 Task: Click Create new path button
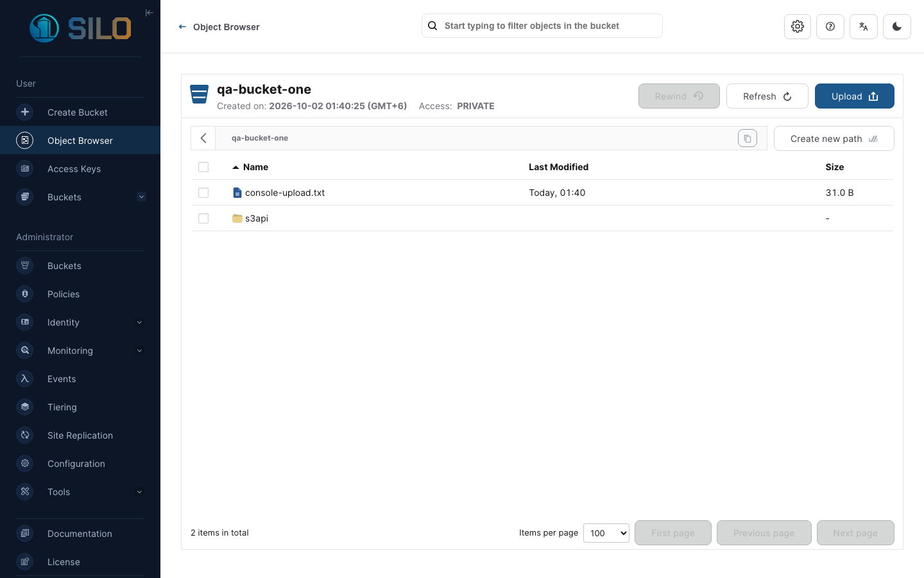[834, 139]
